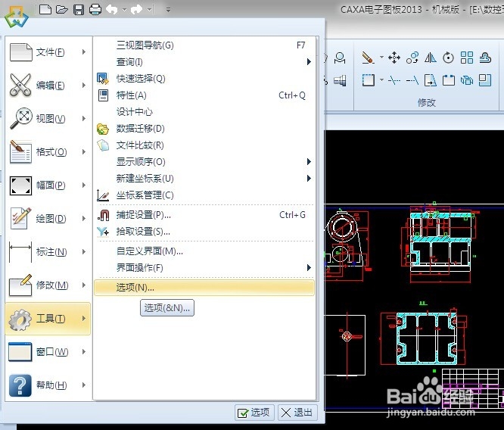Open the customize quick access toolbar dropdown
Screen dimensions: 504x430
[x=168, y=10]
